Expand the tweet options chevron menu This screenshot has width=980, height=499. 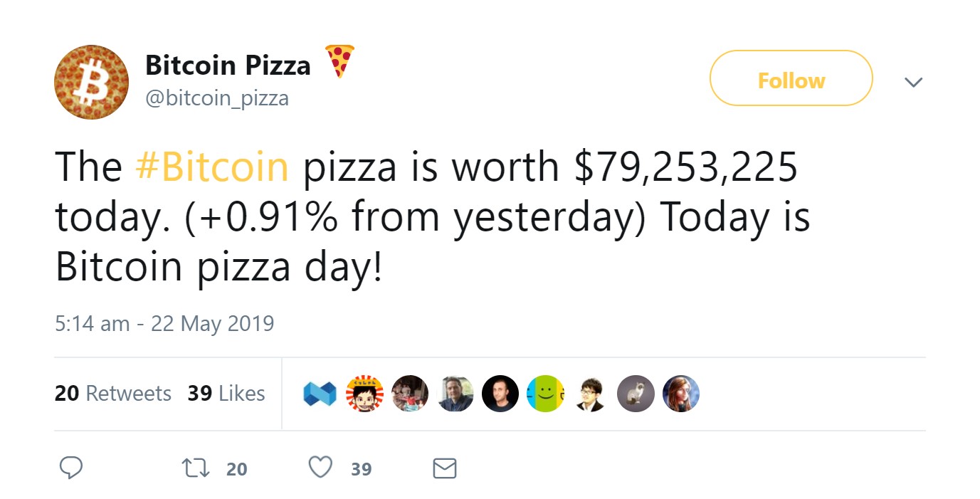coord(913,83)
